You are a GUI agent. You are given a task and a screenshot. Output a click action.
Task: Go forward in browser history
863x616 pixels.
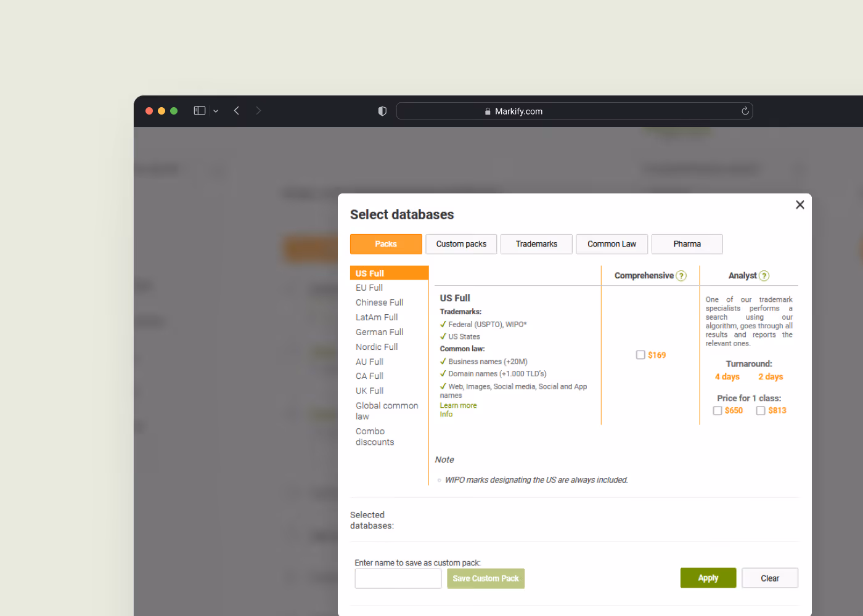[258, 111]
